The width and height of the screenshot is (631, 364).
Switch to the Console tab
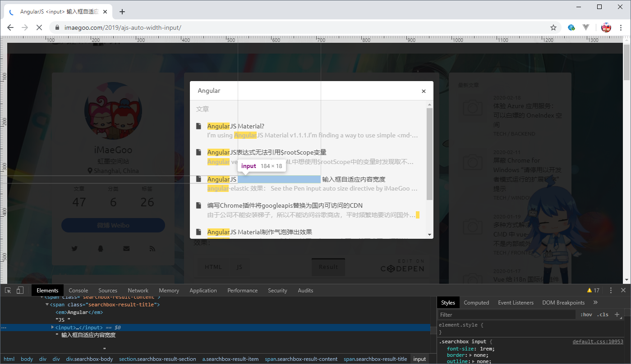pos(78,290)
